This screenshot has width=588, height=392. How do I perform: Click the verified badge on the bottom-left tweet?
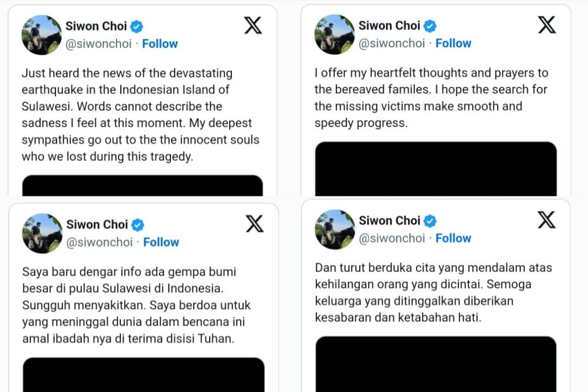click(x=138, y=224)
